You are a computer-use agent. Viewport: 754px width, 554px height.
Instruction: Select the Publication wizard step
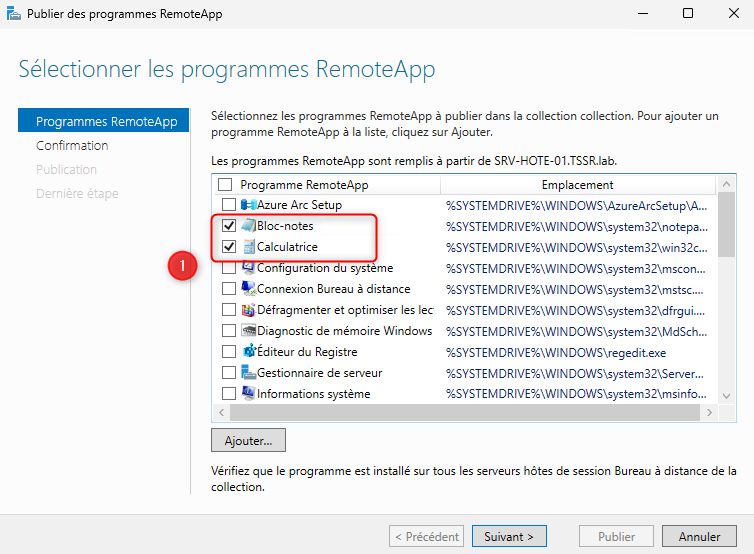click(x=66, y=169)
